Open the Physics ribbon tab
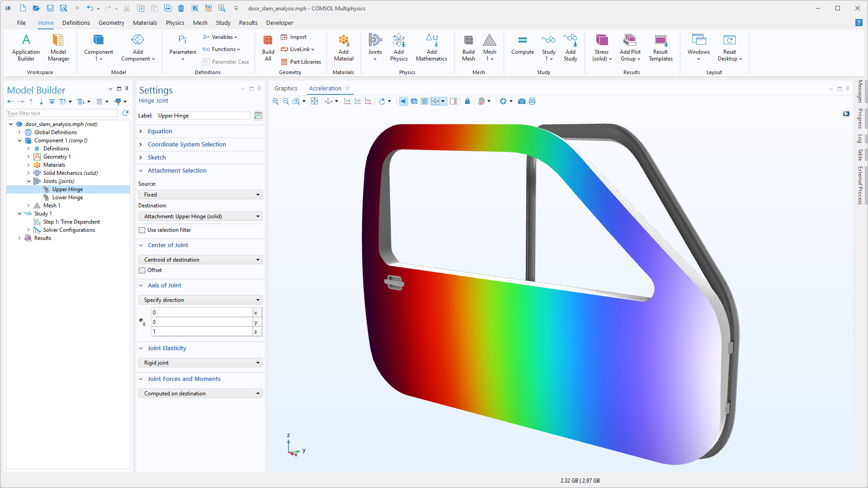The image size is (868, 488). point(175,23)
